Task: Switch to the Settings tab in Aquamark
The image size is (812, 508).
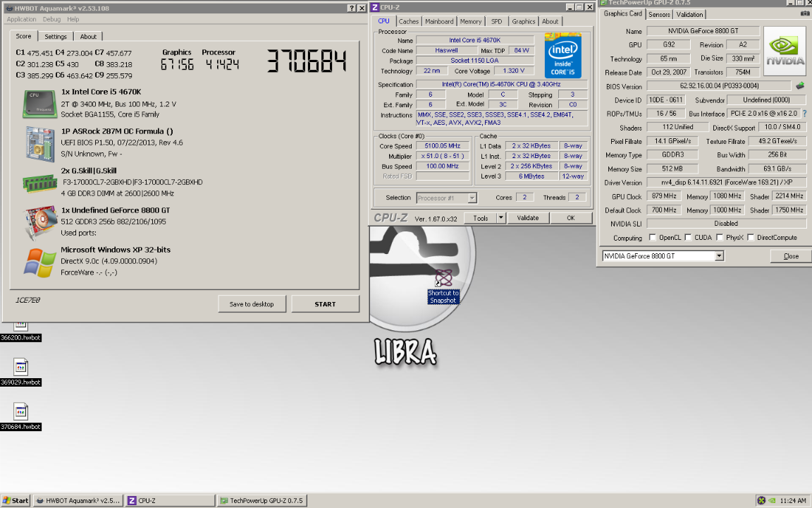Action: tap(56, 36)
